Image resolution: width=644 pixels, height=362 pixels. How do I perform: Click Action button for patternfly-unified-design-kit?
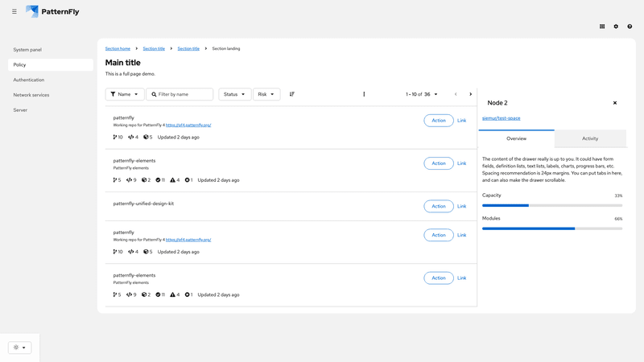pos(439,206)
